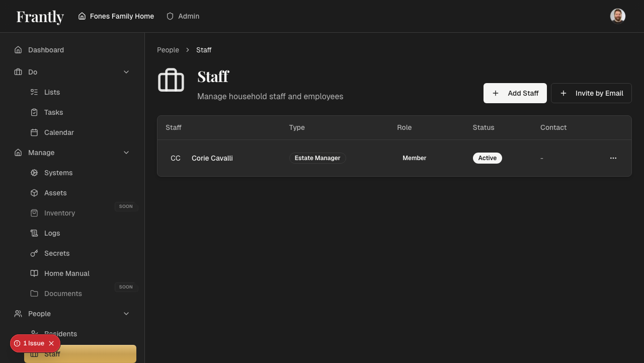
Task: Select the Home Manual book icon
Action: [x=34, y=273]
